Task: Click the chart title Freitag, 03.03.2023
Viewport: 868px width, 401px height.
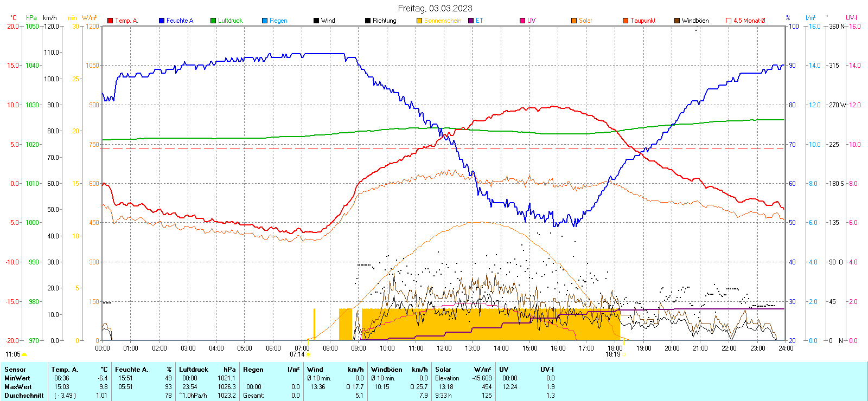Action: click(x=435, y=8)
